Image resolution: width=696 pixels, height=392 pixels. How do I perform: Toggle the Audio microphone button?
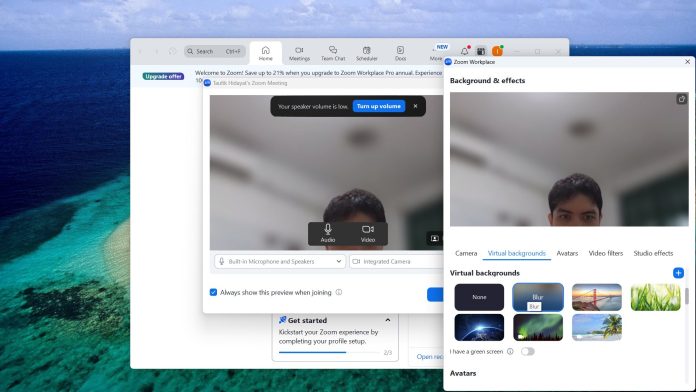[x=328, y=234]
